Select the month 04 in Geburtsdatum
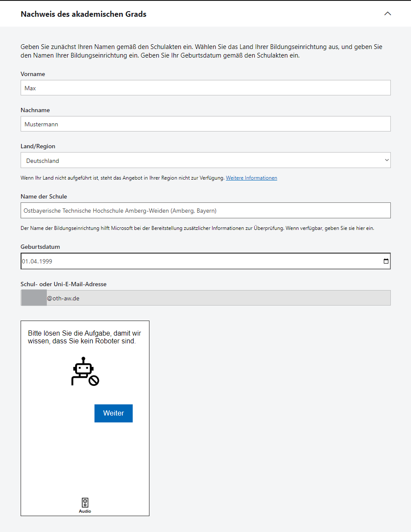The width and height of the screenshot is (411, 532). pos(33,261)
